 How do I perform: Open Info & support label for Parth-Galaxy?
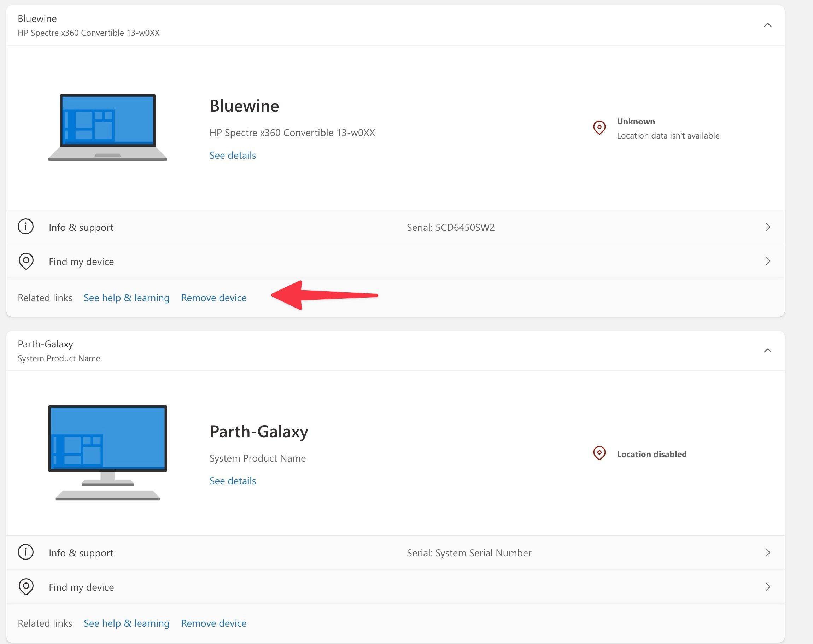(x=81, y=553)
